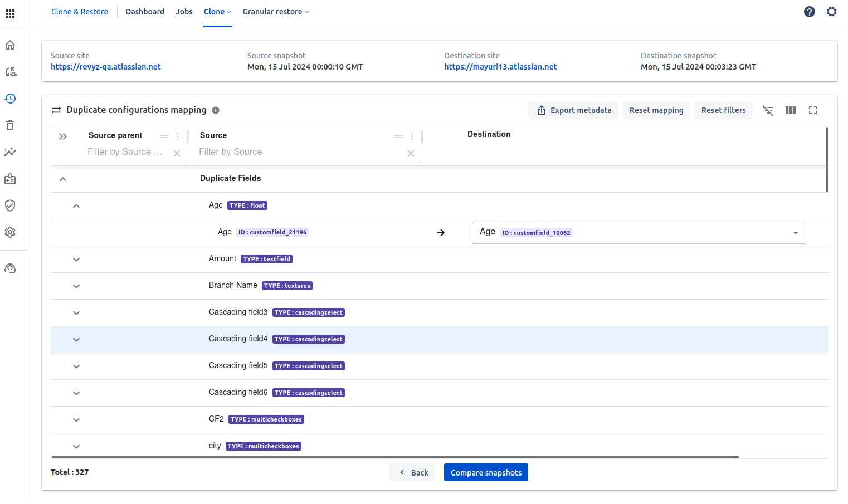Screen dimensions: 848x504
Task: Open the app switcher grid icon
Action: click(10, 14)
